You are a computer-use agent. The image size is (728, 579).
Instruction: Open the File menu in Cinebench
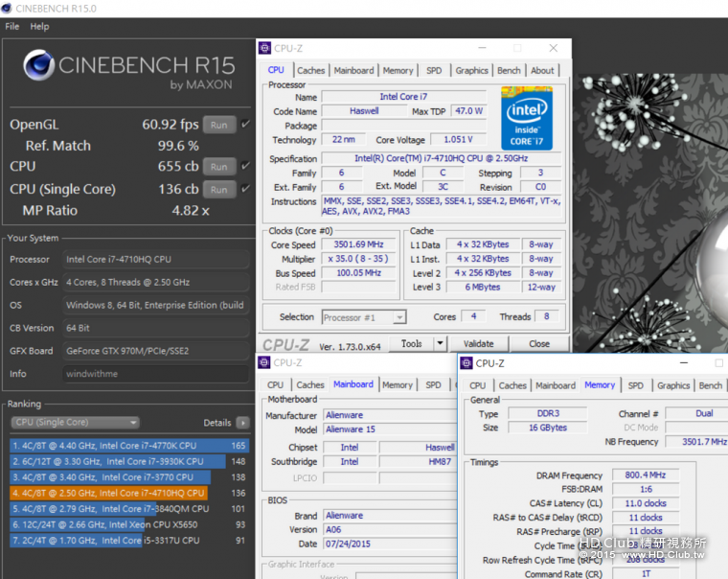12,26
